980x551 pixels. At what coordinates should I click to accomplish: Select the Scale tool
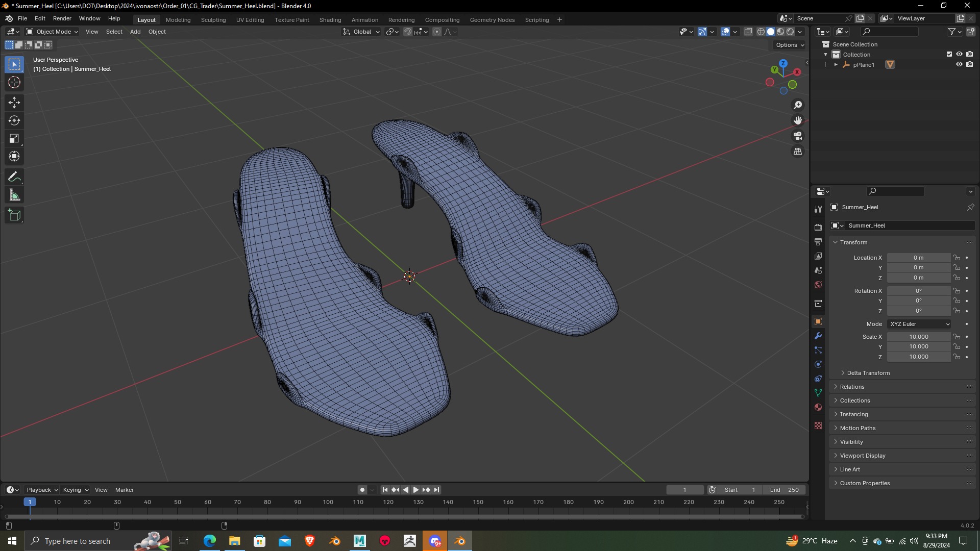[14, 138]
